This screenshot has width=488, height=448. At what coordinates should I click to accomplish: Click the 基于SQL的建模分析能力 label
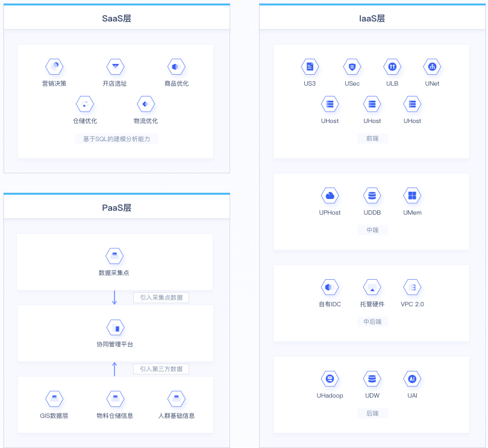(x=117, y=139)
